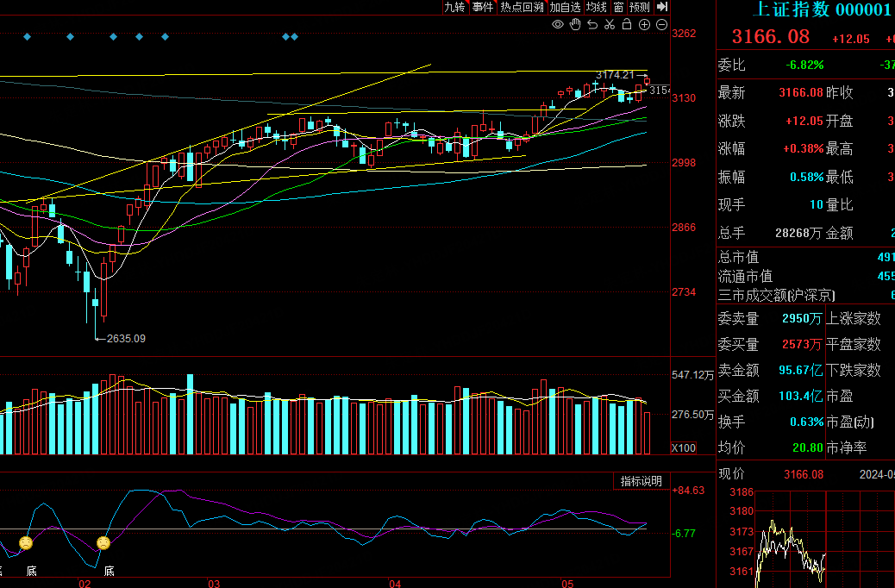Viewport: 895px width, 588px height.
Task: Click the 热点回溯 button
Action: pos(523,7)
